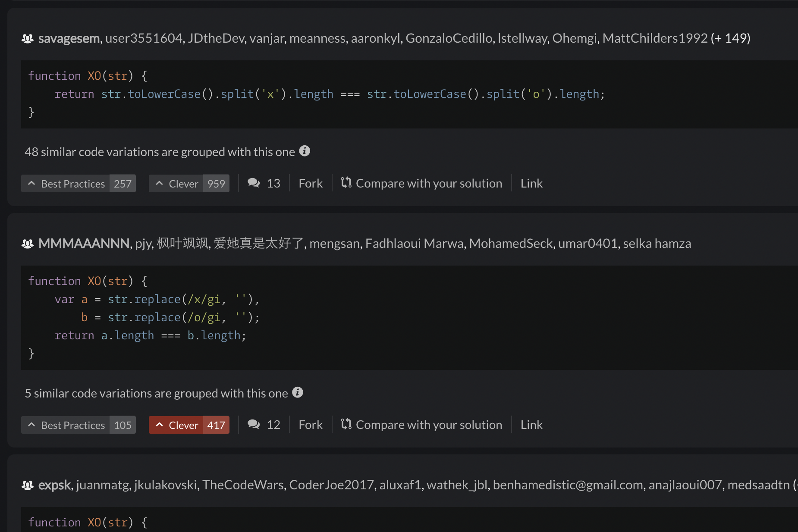Open jkulakovski's profile
This screenshot has width=798, height=532.
[x=166, y=485]
